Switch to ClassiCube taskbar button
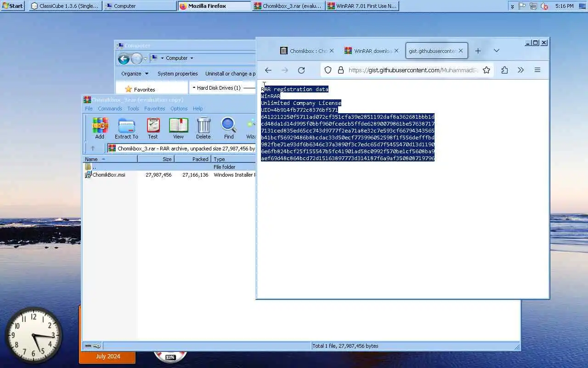588x368 pixels. 65,6
